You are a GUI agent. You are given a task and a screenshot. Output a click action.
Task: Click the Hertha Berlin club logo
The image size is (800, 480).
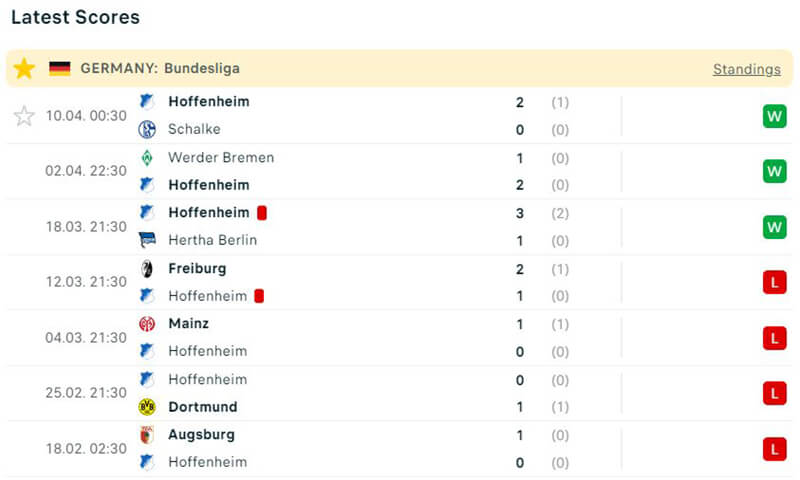pyautogui.click(x=147, y=240)
